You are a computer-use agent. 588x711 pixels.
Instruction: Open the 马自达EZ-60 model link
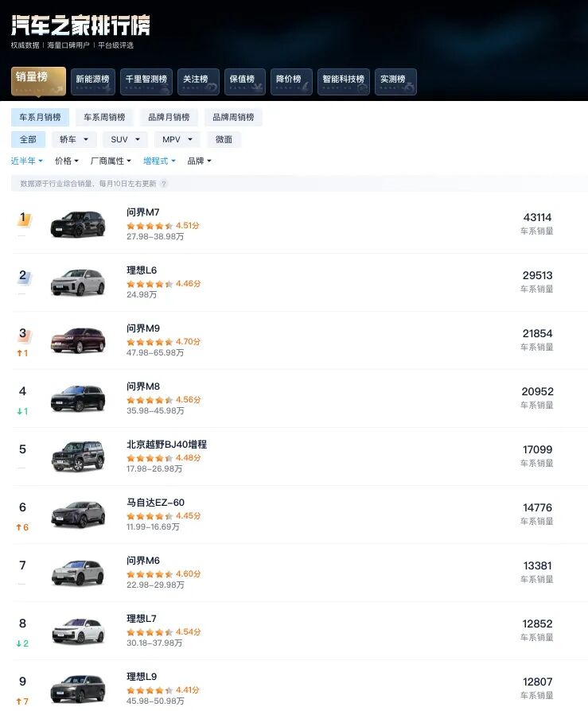pos(155,503)
